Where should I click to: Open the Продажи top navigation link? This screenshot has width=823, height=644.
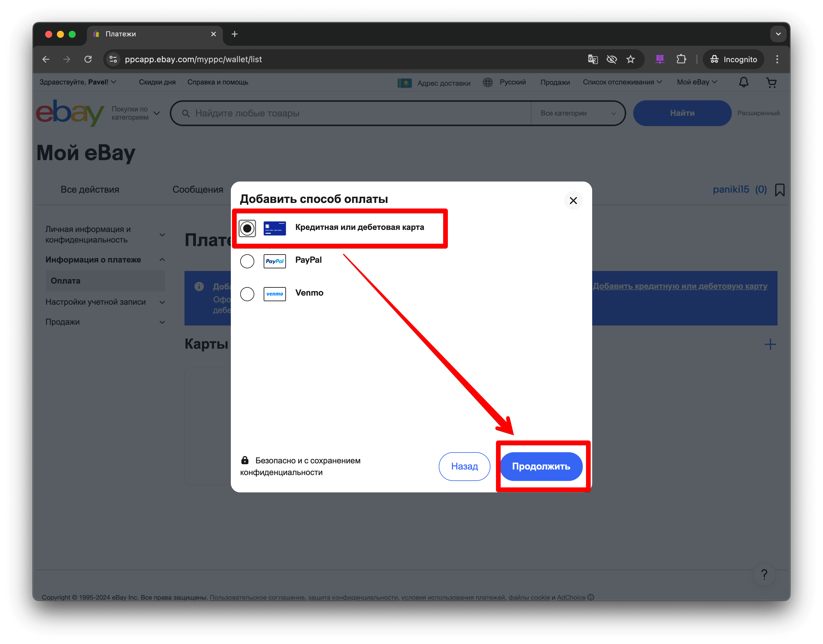coord(555,83)
